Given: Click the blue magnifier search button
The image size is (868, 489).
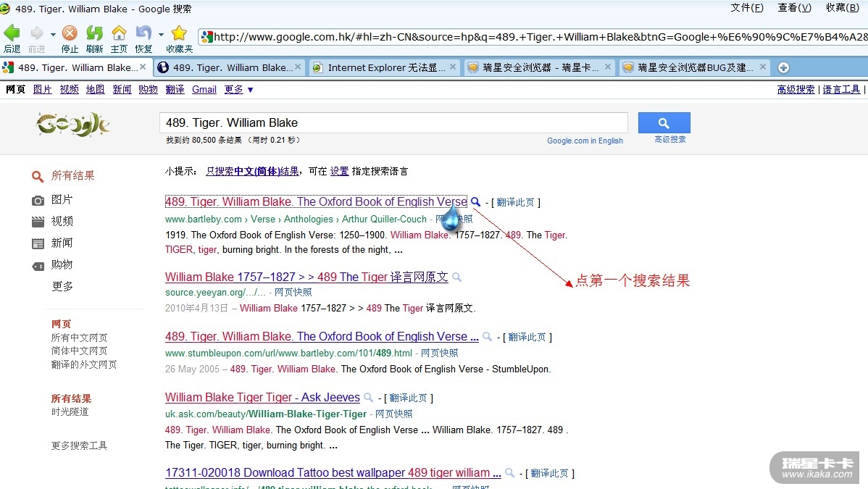Looking at the screenshot, I should pos(664,123).
